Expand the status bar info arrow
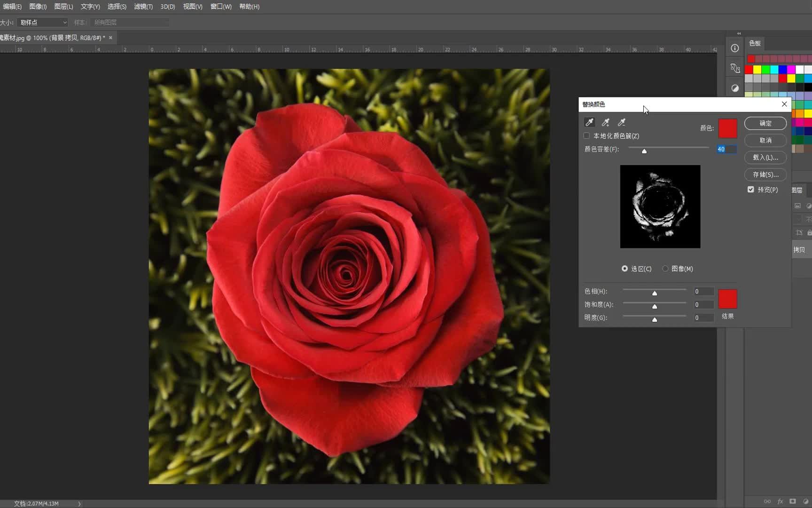Image resolution: width=812 pixels, height=508 pixels. click(x=79, y=504)
